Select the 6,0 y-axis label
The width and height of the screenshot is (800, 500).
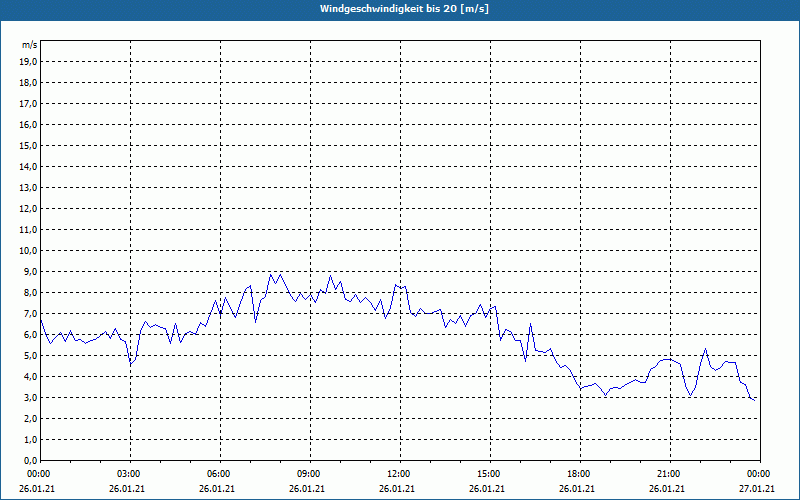tap(30, 335)
